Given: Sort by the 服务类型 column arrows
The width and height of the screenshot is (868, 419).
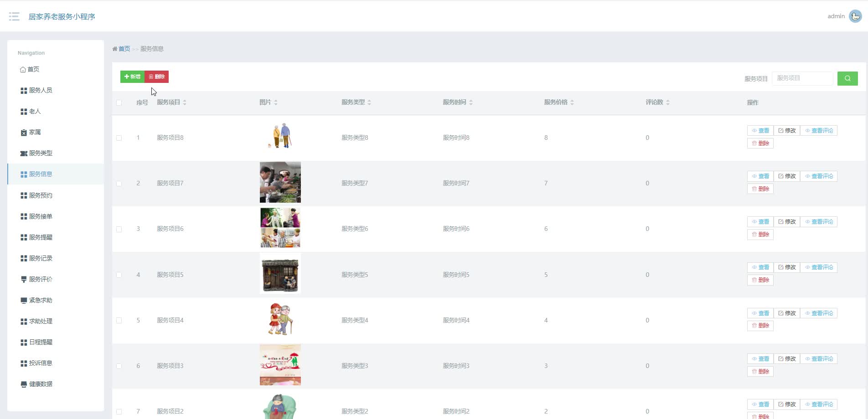Looking at the screenshot, I should pyautogui.click(x=369, y=102).
